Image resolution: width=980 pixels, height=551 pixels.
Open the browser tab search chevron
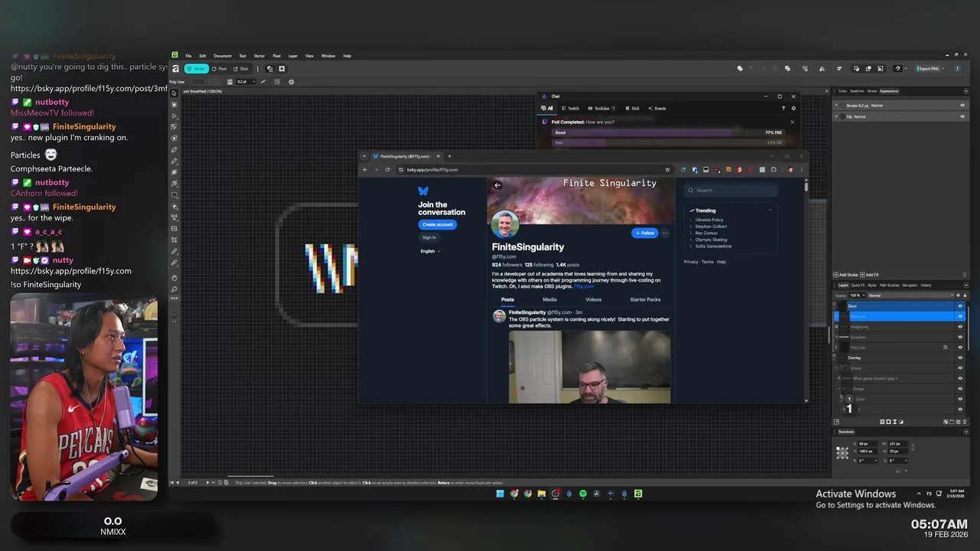(364, 156)
